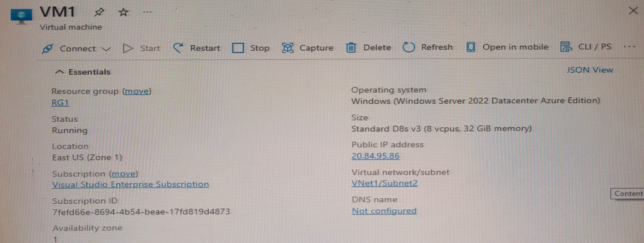Click the subscription move link
This screenshot has width=644, height=243.
pyautogui.click(x=123, y=174)
